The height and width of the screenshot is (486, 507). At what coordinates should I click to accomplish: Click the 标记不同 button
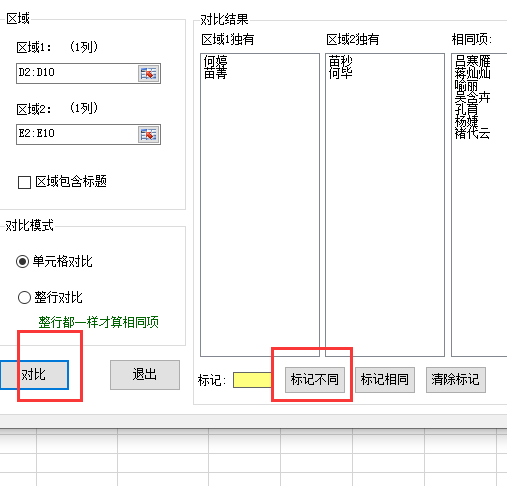[315, 380]
